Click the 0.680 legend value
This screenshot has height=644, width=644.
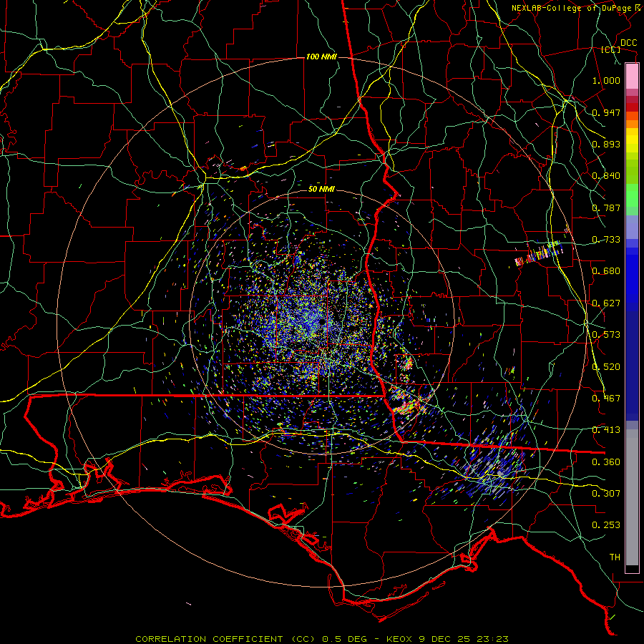click(x=606, y=271)
